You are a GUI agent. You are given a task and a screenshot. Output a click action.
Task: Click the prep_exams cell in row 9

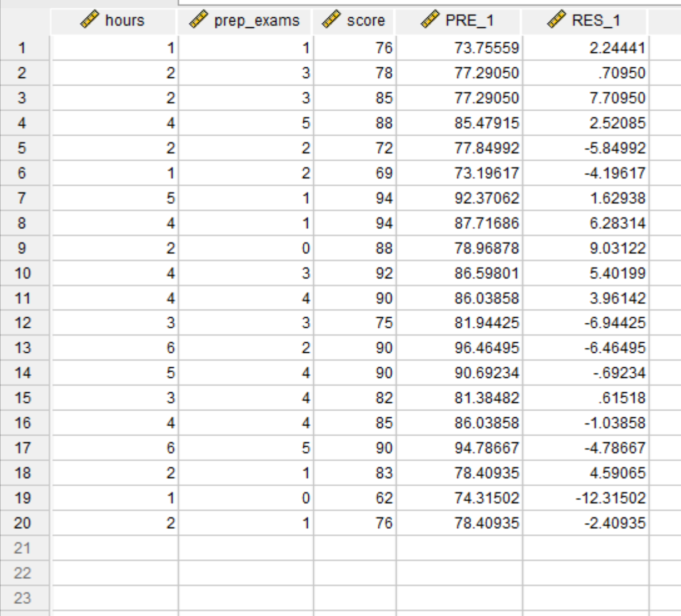[x=246, y=248]
